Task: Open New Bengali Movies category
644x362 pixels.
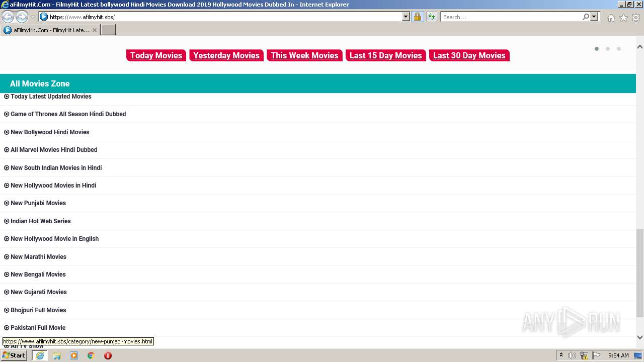Action: click(35, 275)
